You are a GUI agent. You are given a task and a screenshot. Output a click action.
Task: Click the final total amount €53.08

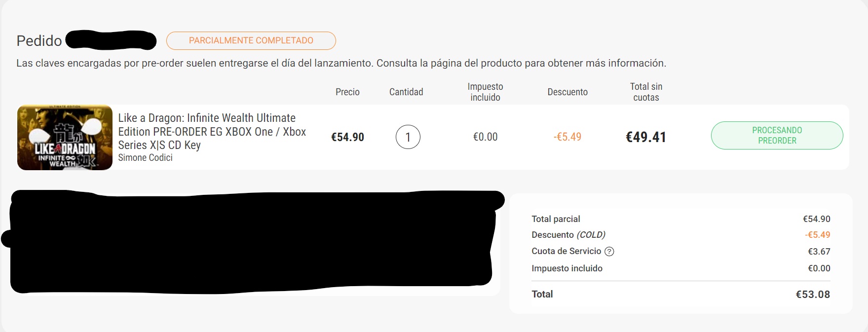[813, 295]
